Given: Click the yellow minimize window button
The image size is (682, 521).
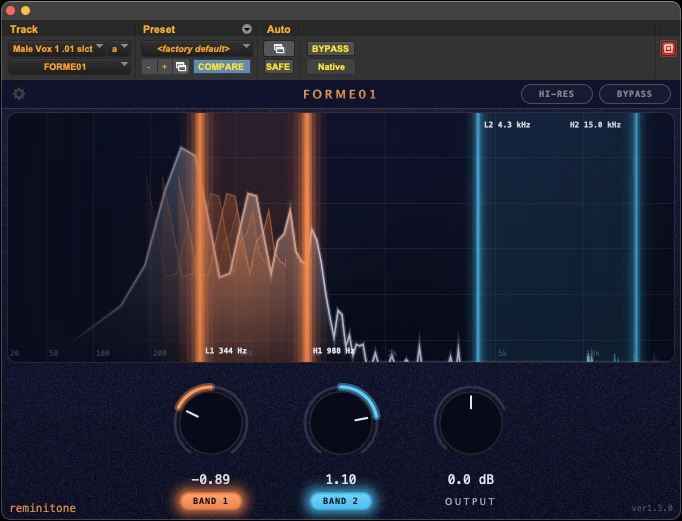Looking at the screenshot, I should click(26, 10).
